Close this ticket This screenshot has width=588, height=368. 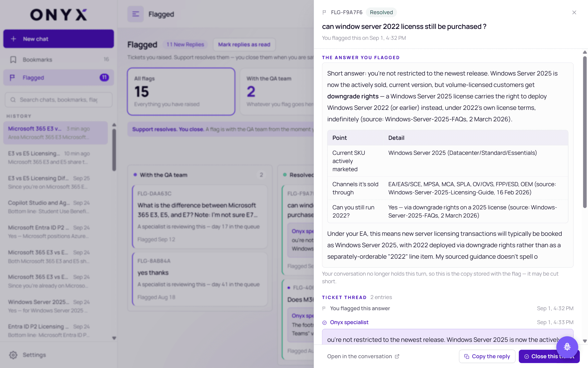pyautogui.click(x=549, y=356)
